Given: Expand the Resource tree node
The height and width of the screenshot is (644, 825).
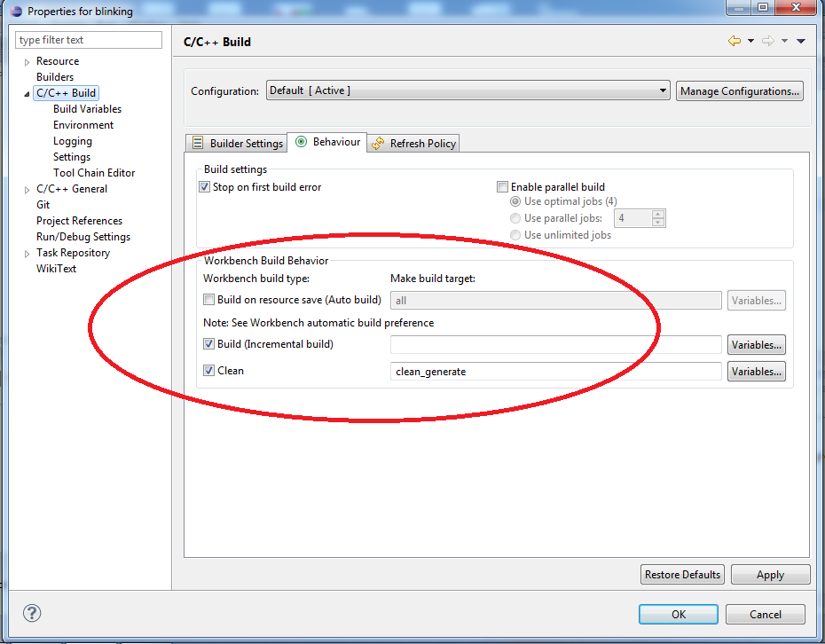Looking at the screenshot, I should coord(27,62).
